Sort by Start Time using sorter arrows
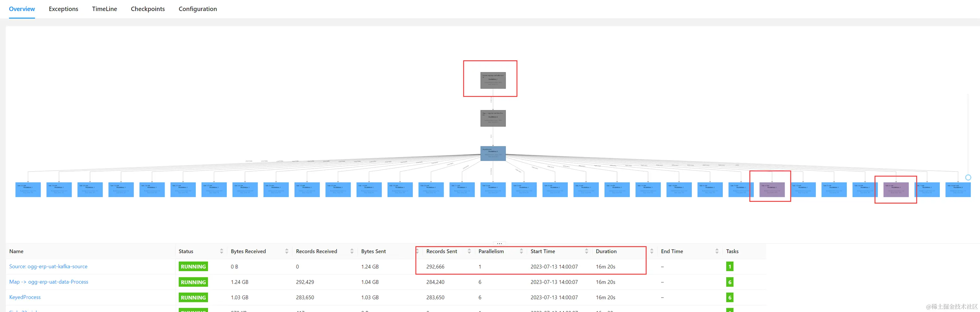The height and width of the screenshot is (312, 980). pos(586,251)
